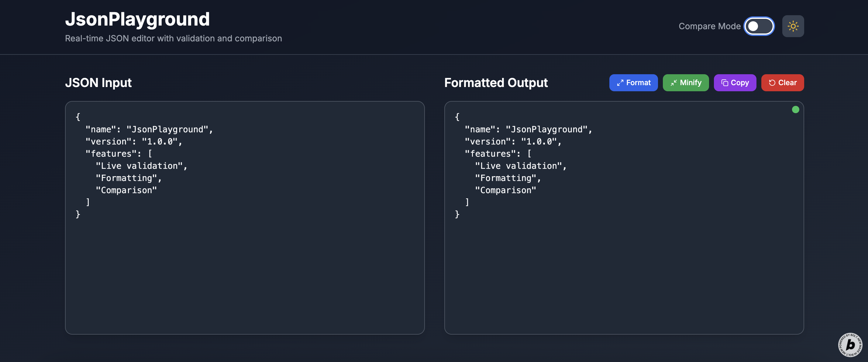Enable the Compare Mode switch

tap(759, 26)
